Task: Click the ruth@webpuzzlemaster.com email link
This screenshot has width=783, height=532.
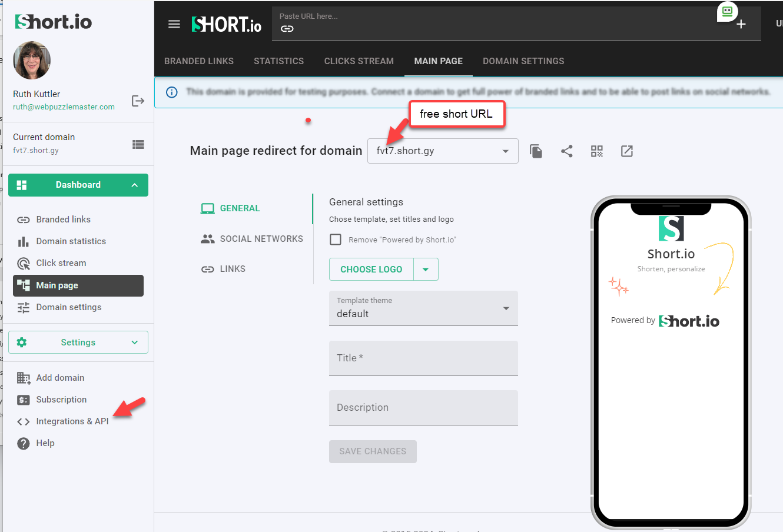Action: coord(64,107)
